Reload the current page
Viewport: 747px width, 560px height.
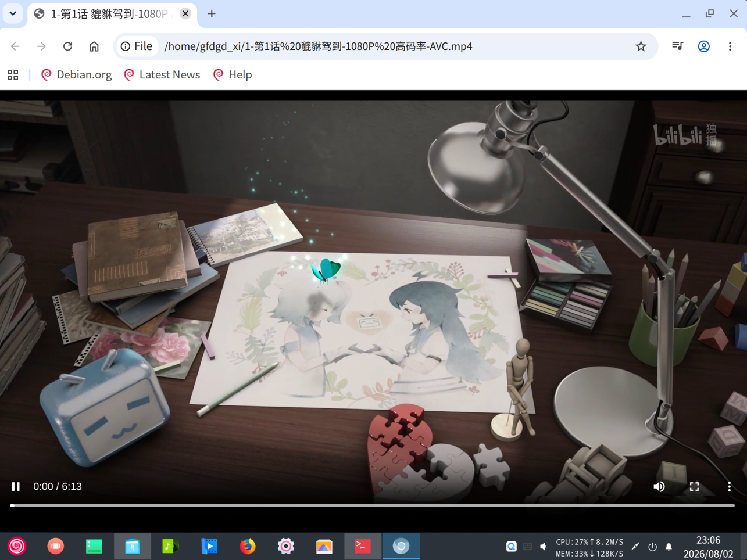click(67, 46)
